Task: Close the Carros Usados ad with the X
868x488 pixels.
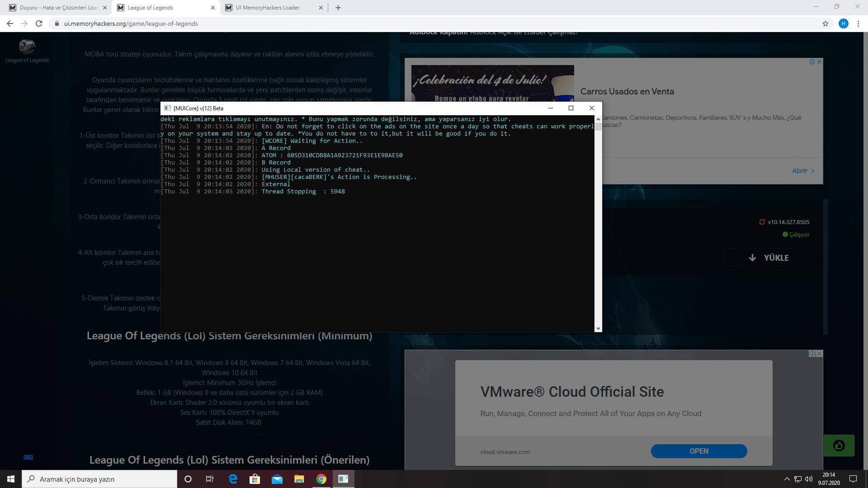Action: [x=819, y=61]
